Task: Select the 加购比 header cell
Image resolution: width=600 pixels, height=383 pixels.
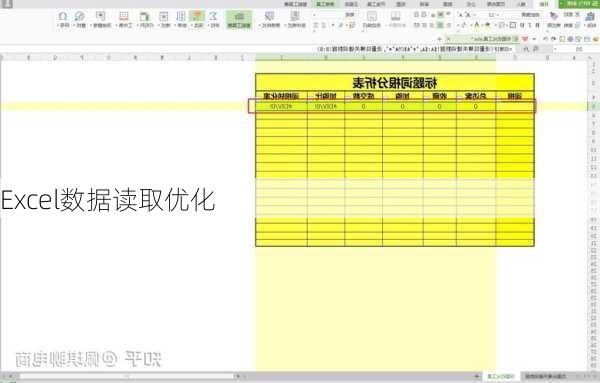Action: coord(326,96)
